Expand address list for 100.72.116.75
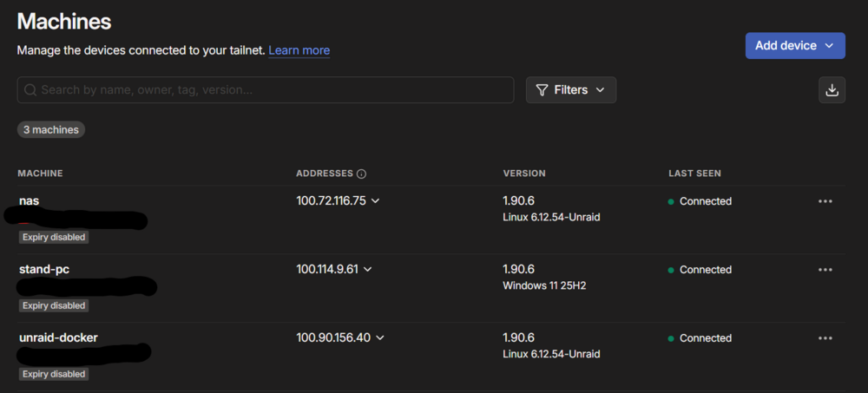This screenshot has width=868, height=393. point(375,201)
